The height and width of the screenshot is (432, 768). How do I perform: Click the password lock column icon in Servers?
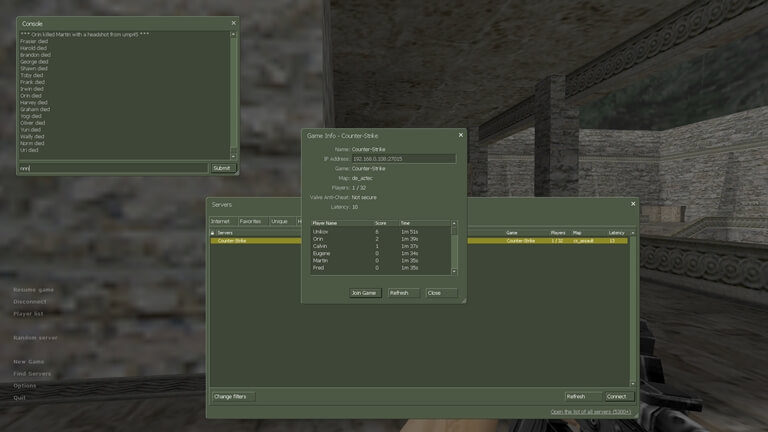click(213, 233)
